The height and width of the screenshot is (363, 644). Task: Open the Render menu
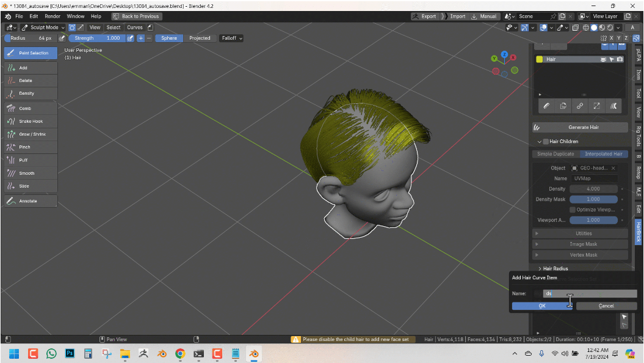[x=53, y=16]
